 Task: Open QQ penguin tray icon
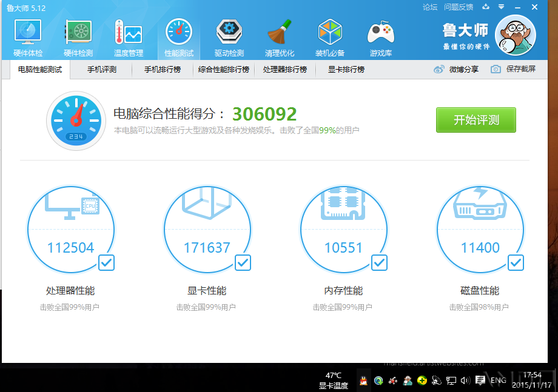pos(363,380)
